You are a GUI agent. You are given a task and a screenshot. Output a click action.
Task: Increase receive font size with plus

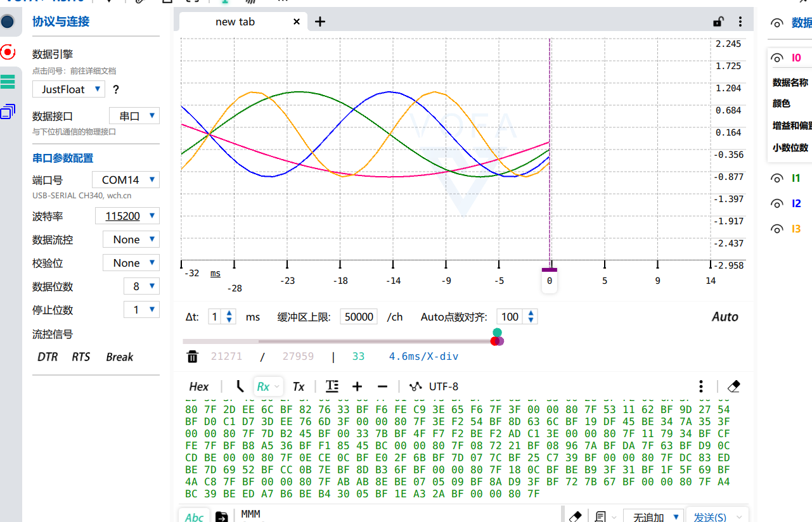pos(357,386)
